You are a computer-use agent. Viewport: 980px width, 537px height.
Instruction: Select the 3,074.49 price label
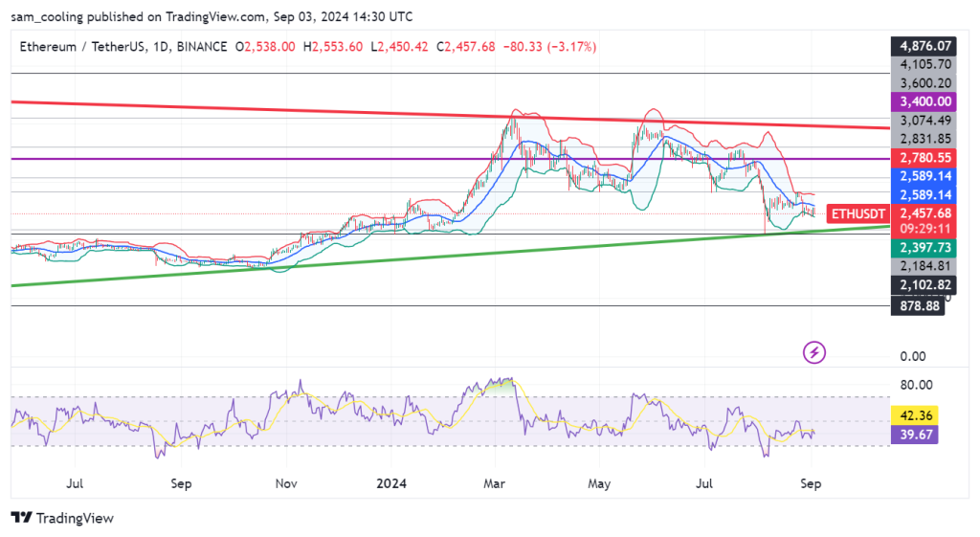coord(925,120)
